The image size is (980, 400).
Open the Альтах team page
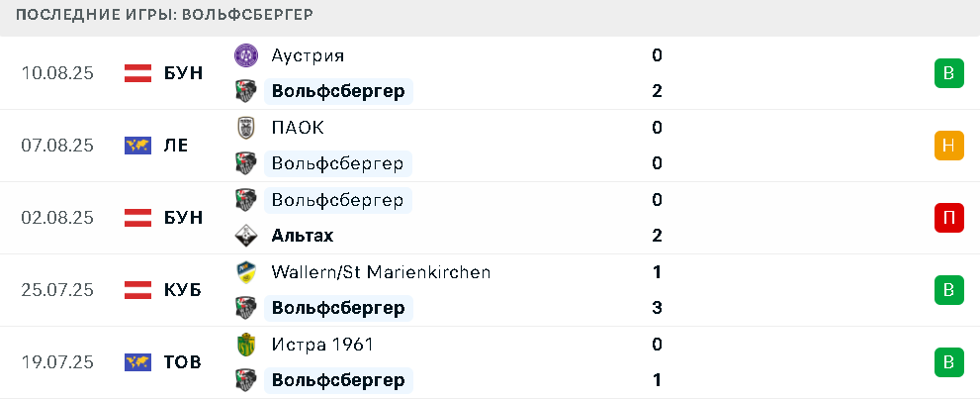(303, 236)
